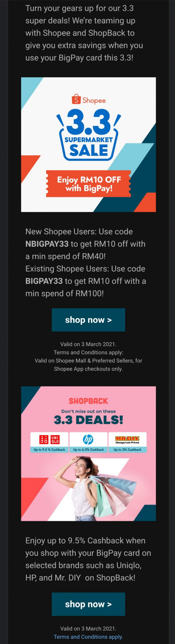The width and height of the screenshot is (175, 644).
Task: Click the 3.3 DEALS! headline in the banner
Action: click(x=88, y=420)
